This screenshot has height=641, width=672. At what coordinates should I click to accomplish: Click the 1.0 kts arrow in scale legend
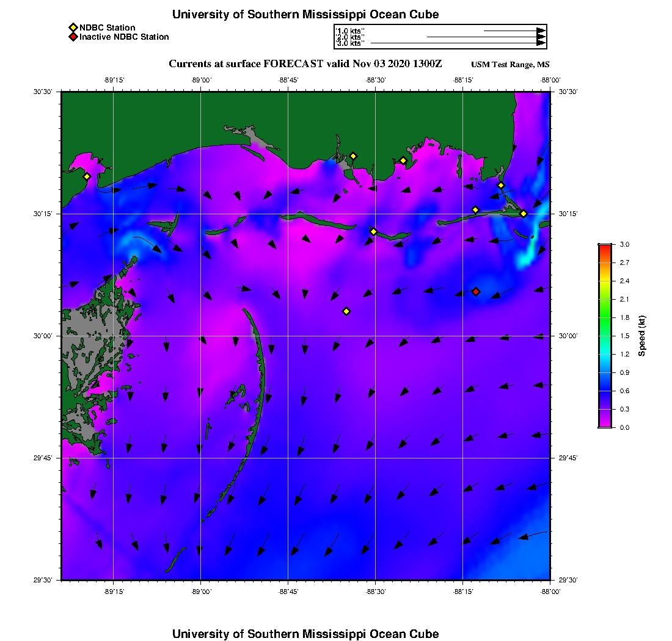tap(515, 31)
